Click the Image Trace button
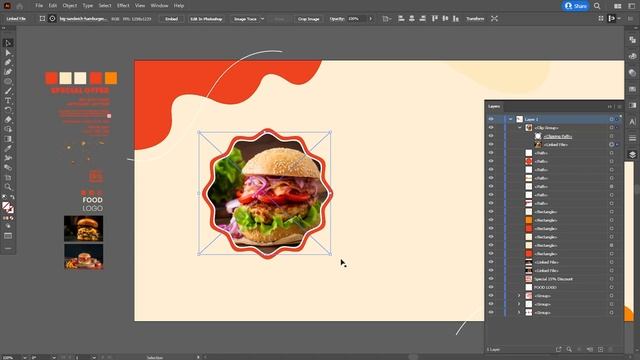This screenshot has width=640, height=360. 245,19
